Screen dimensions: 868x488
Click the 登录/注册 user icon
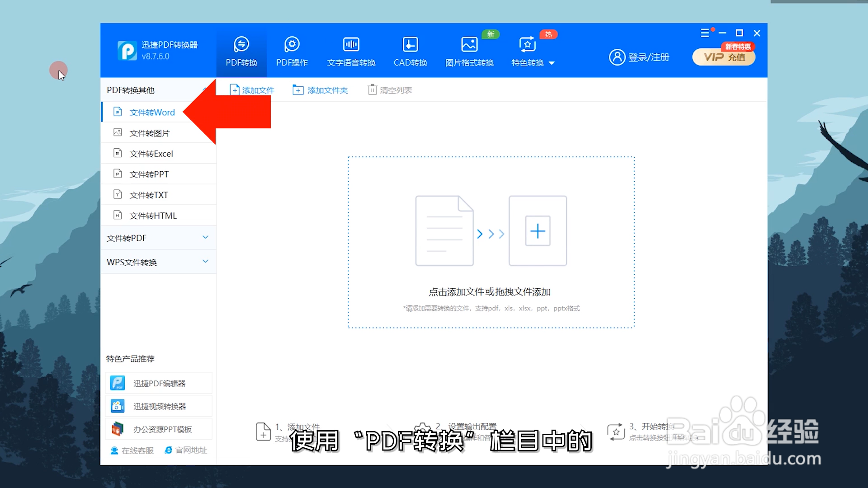617,57
